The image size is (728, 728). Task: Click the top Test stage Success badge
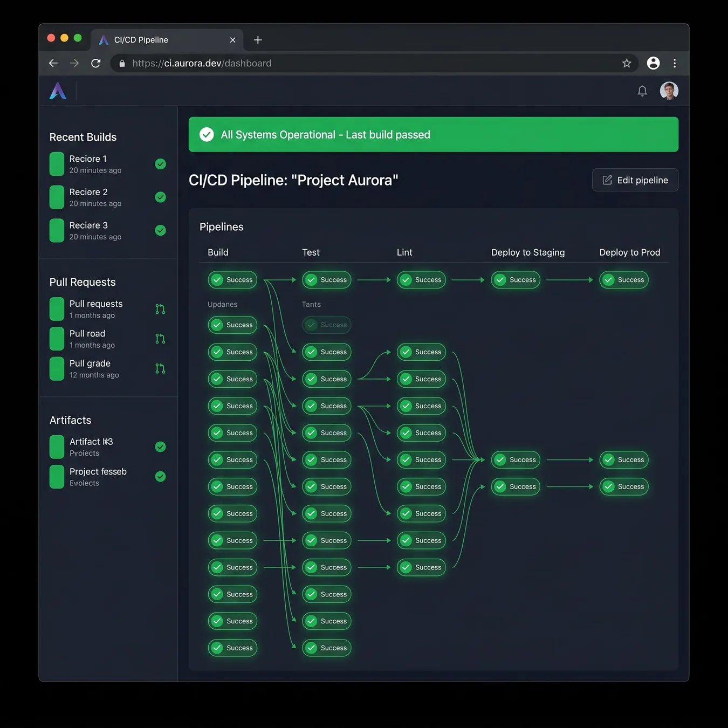327,280
